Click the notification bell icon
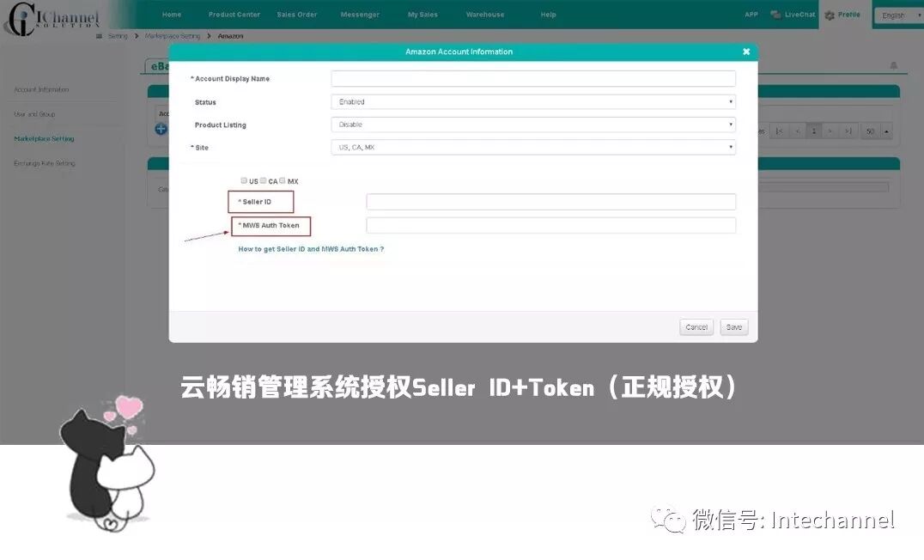 893,65
